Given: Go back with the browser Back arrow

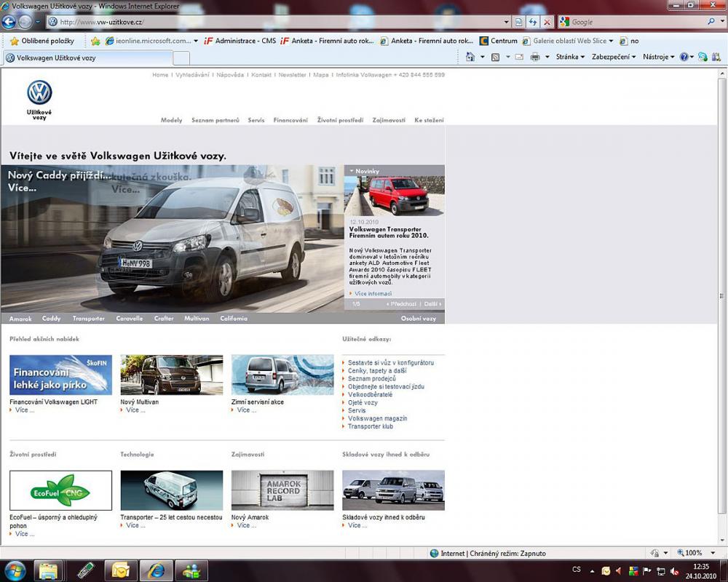Looking at the screenshot, I should [x=9, y=22].
